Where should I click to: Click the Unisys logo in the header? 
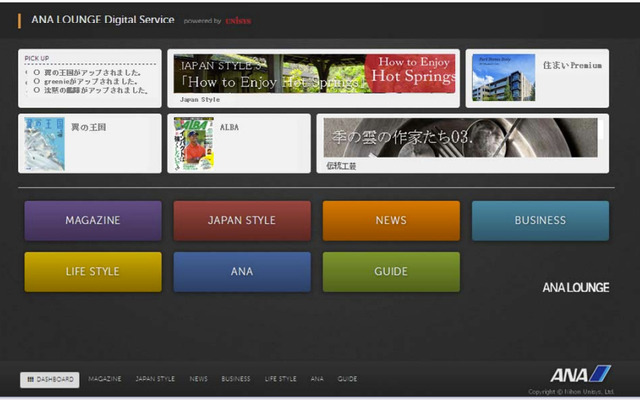tap(238, 21)
